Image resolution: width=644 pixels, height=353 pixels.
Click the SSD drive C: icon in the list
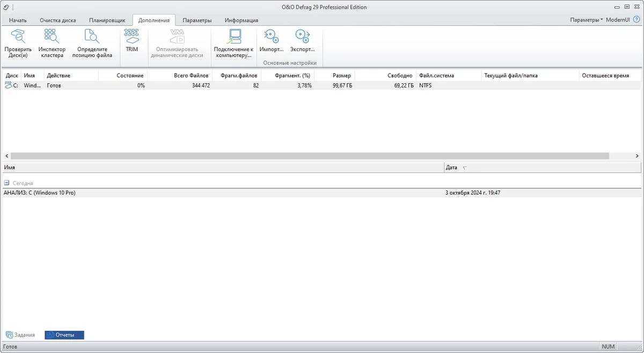8,85
